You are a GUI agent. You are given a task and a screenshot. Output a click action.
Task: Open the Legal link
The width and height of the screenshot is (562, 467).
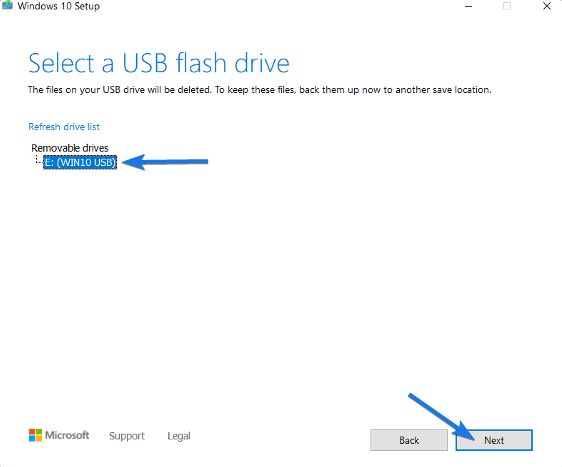[178, 436]
